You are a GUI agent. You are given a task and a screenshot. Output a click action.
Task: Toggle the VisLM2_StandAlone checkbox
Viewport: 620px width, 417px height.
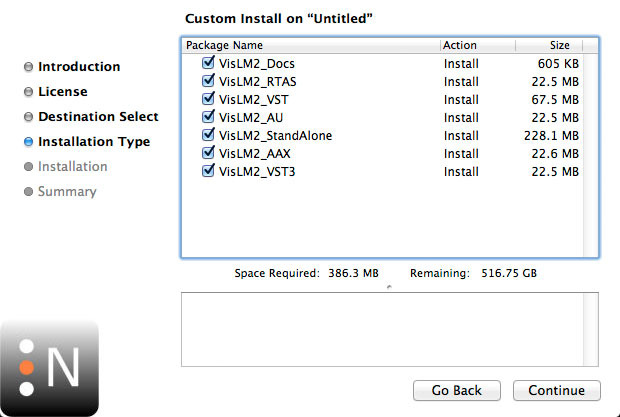point(208,135)
